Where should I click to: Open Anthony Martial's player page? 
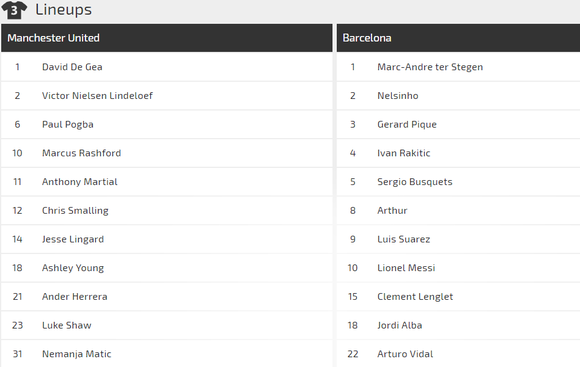point(80,182)
